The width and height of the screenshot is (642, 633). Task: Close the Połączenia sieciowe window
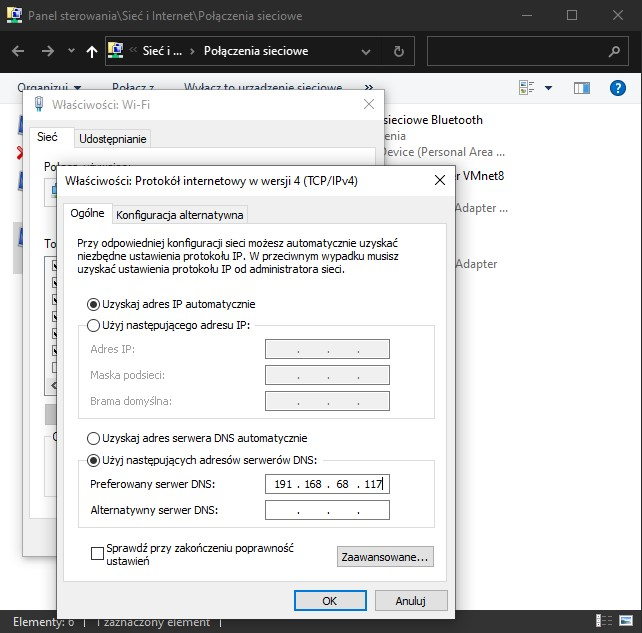click(617, 15)
